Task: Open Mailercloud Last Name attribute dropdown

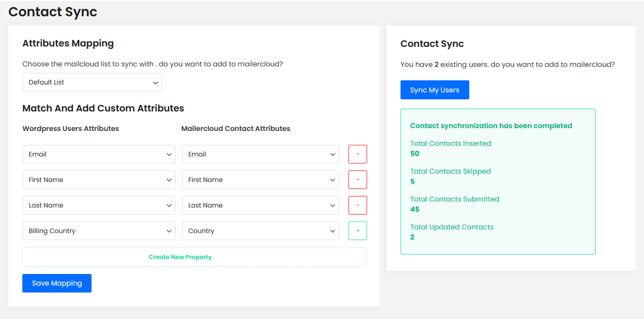Action: click(261, 205)
